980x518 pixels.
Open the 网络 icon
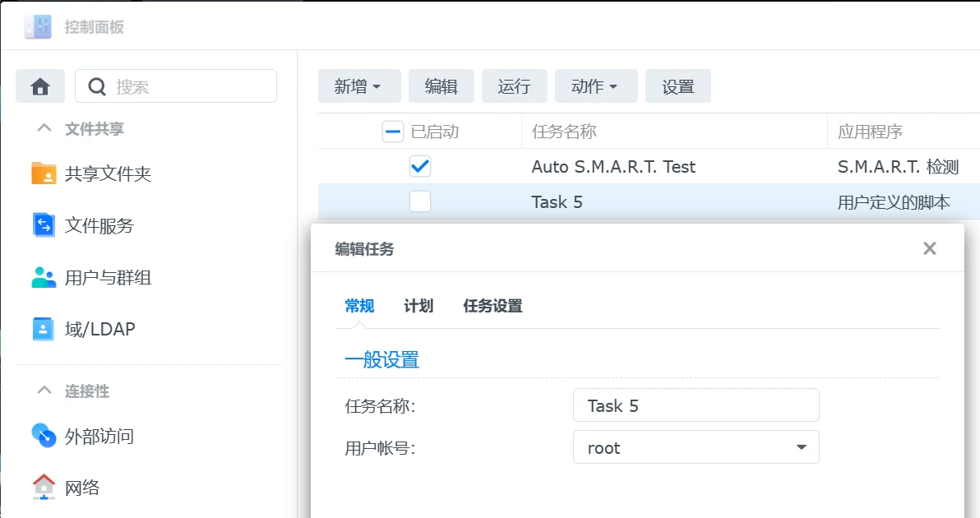click(44, 487)
